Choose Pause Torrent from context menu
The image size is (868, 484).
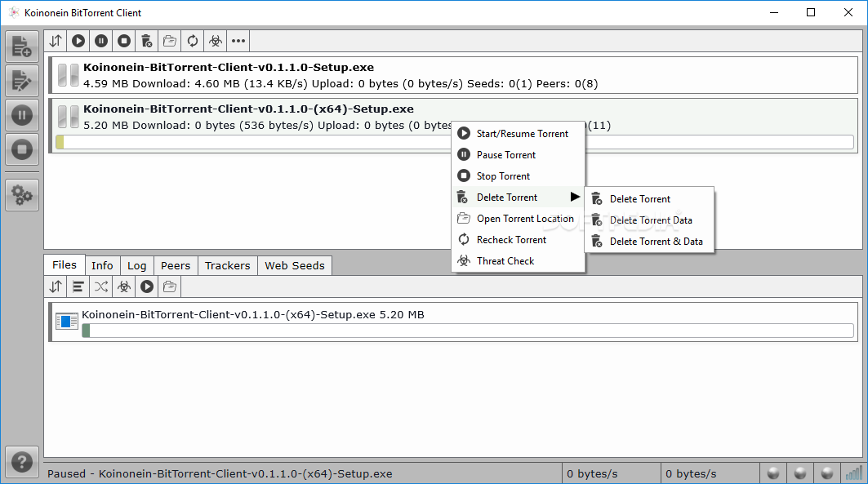pos(519,155)
